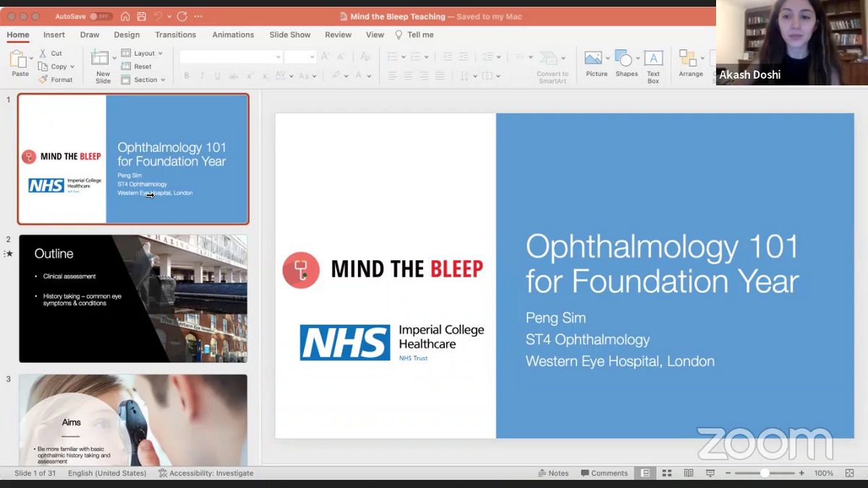Open the Animations tab
868x488 pixels.
[233, 35]
